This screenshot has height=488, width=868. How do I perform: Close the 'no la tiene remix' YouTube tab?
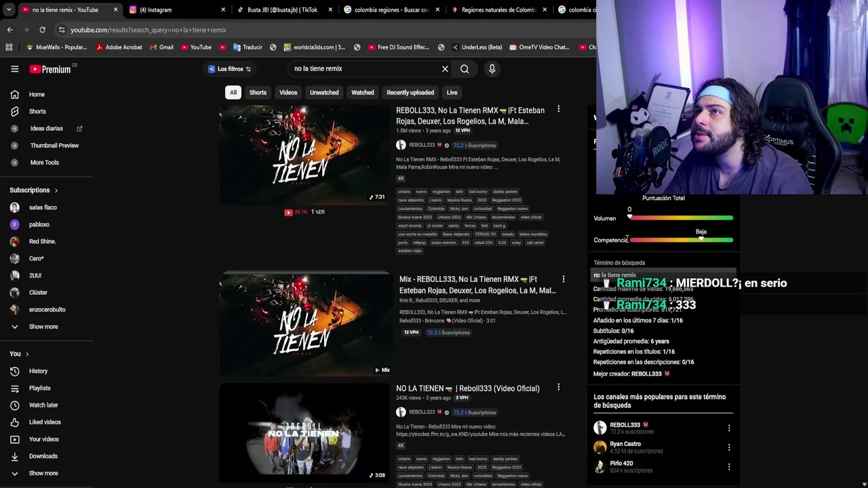pyautogui.click(x=116, y=9)
